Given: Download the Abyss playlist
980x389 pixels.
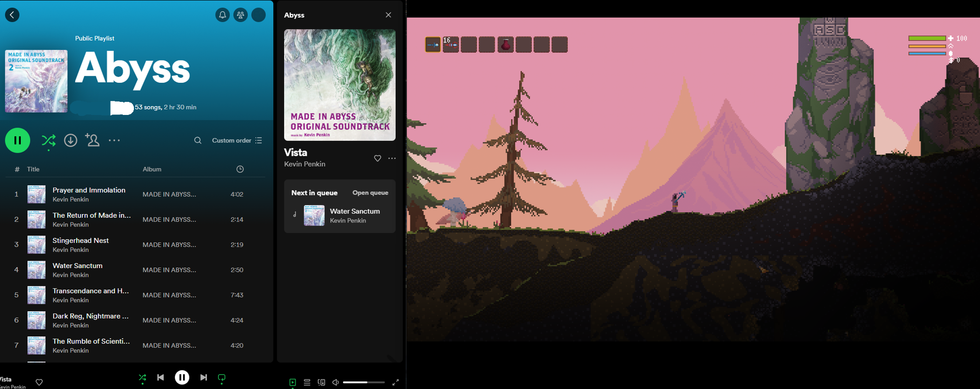Looking at the screenshot, I should (x=71, y=140).
